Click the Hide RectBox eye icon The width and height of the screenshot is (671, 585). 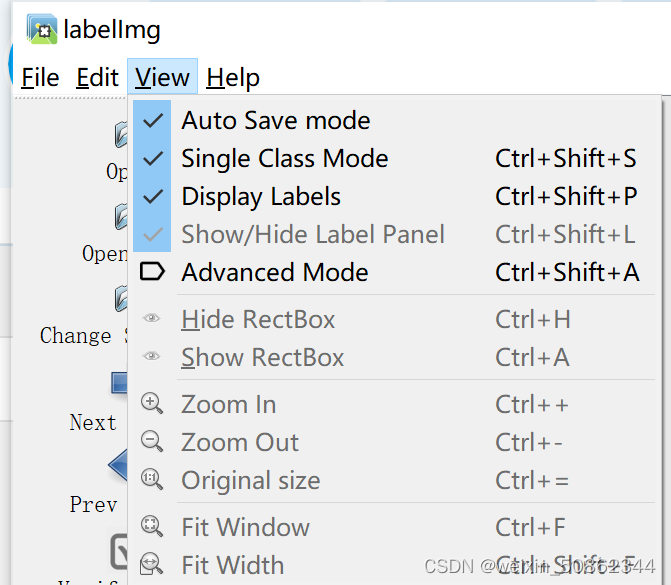pyautogui.click(x=152, y=320)
